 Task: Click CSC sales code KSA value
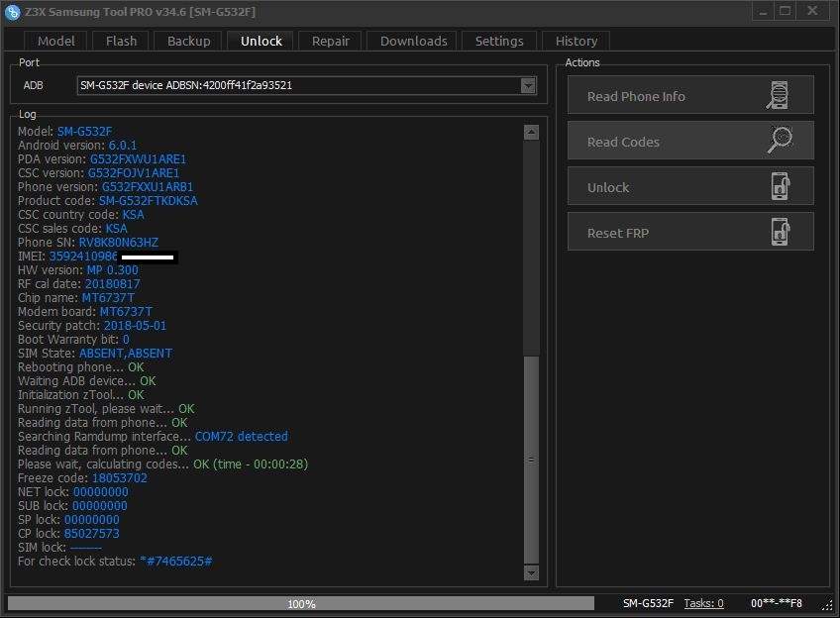click(116, 229)
